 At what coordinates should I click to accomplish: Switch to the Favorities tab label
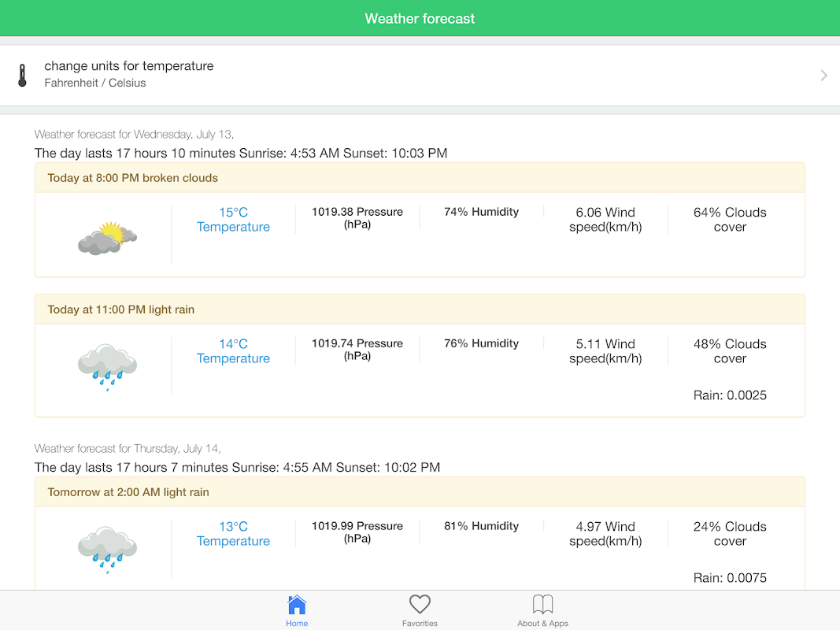(x=420, y=623)
